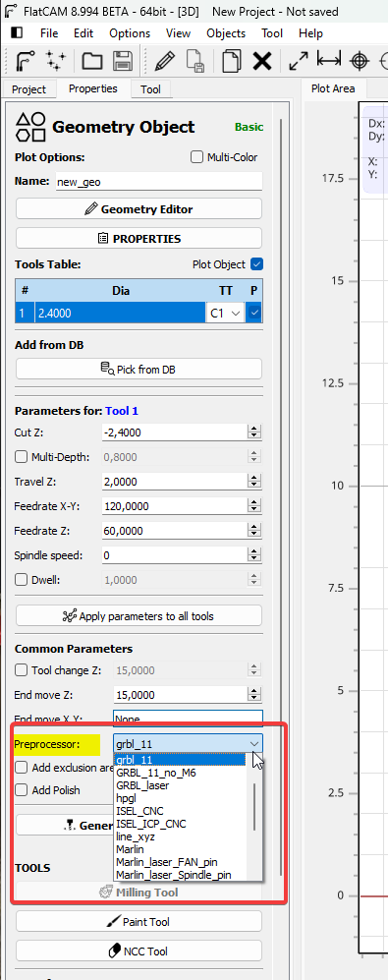Delete object with X toolbar icon
This screenshot has width=388, height=980.
pos(262,61)
